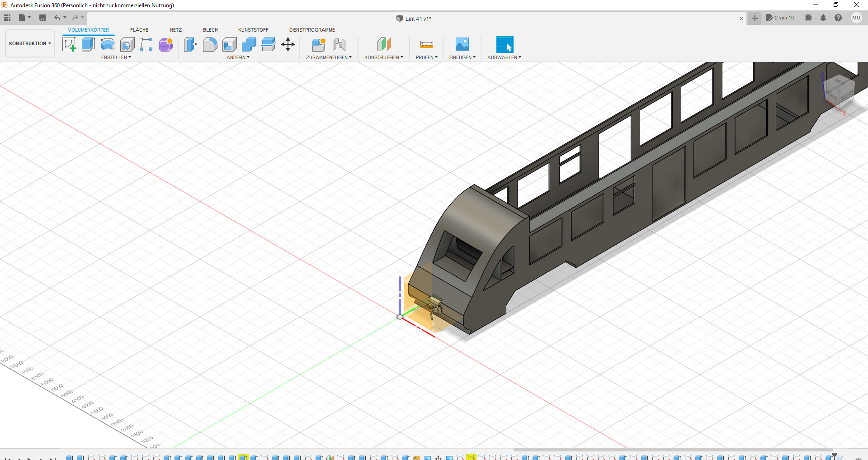This screenshot has height=460, width=868.
Task: Click the Offset Plane construct icon
Action: [x=384, y=44]
